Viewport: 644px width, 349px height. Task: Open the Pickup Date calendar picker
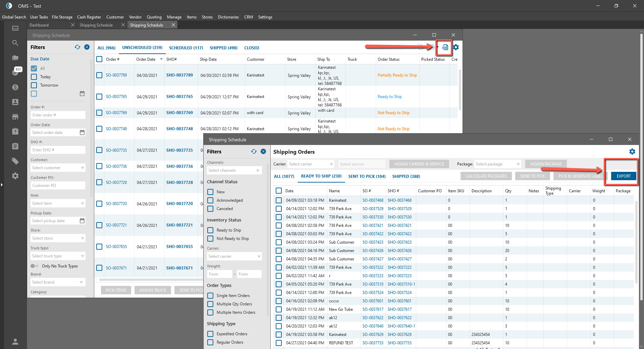coord(82,221)
